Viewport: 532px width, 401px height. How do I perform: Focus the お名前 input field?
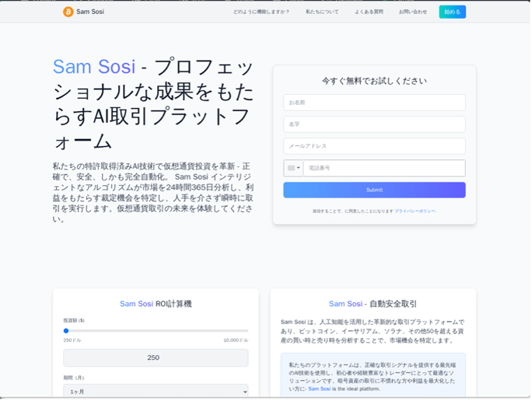click(374, 103)
